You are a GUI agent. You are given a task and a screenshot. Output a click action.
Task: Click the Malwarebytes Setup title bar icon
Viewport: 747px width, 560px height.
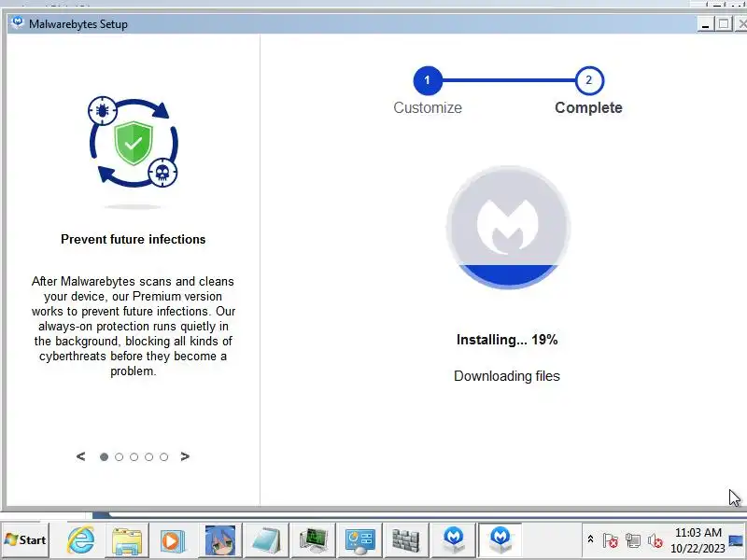click(18, 22)
